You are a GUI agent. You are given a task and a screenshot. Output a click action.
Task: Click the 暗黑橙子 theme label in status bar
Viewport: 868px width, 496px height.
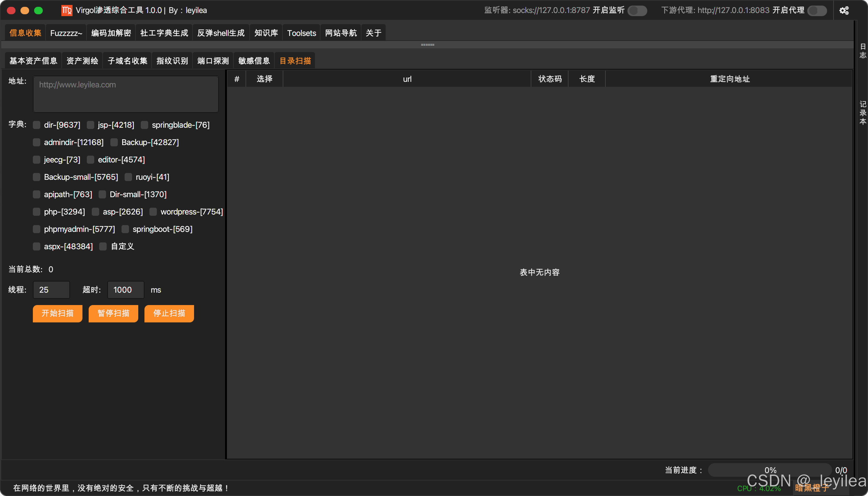[812, 488]
